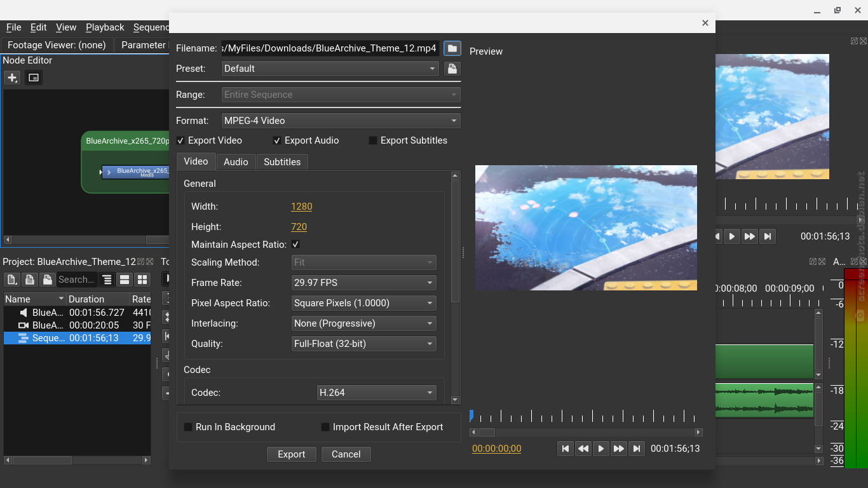Click the import media icon in Project panel
868x488 pixels.
[x=30, y=280]
